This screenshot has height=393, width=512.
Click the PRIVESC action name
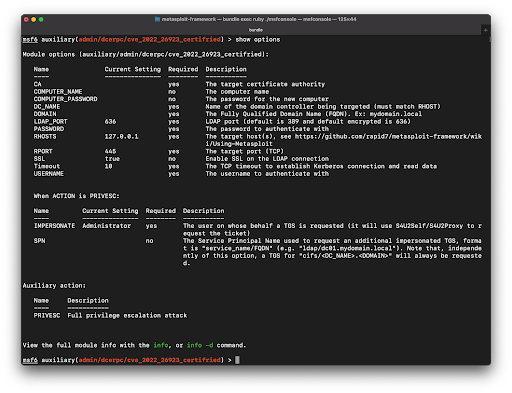(47, 316)
